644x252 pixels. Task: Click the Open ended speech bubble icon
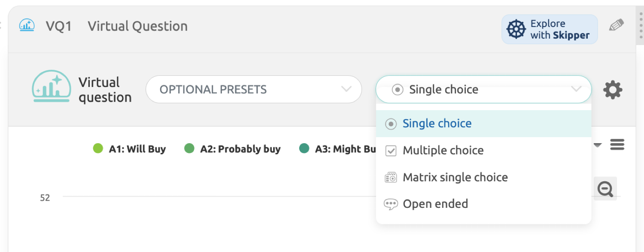(391, 204)
